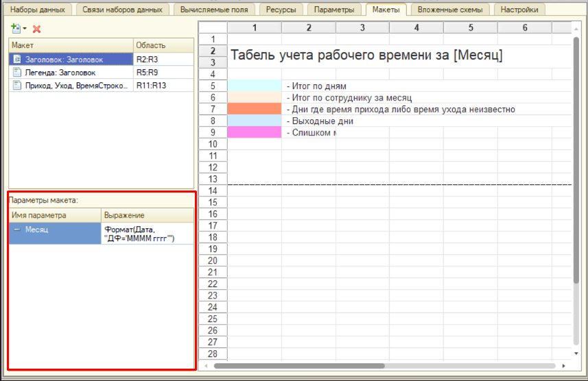Click the title cell 'Табель учета рабочего времени за [Месяц]'

coord(366,55)
